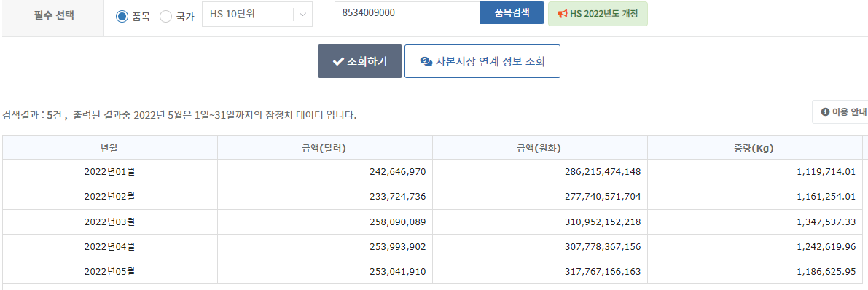Click the 년월 column header
This screenshot has width=868, height=290.
[x=109, y=148]
